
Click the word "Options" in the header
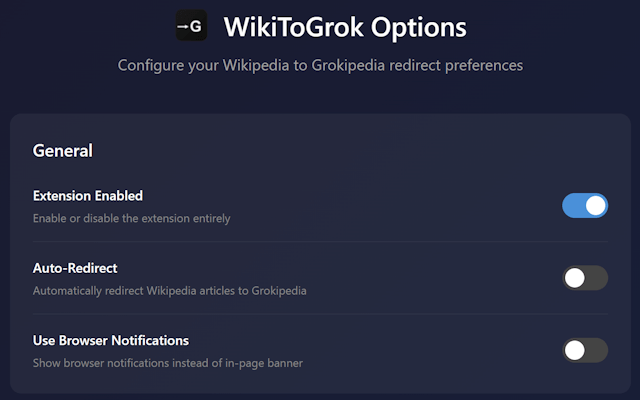419,27
